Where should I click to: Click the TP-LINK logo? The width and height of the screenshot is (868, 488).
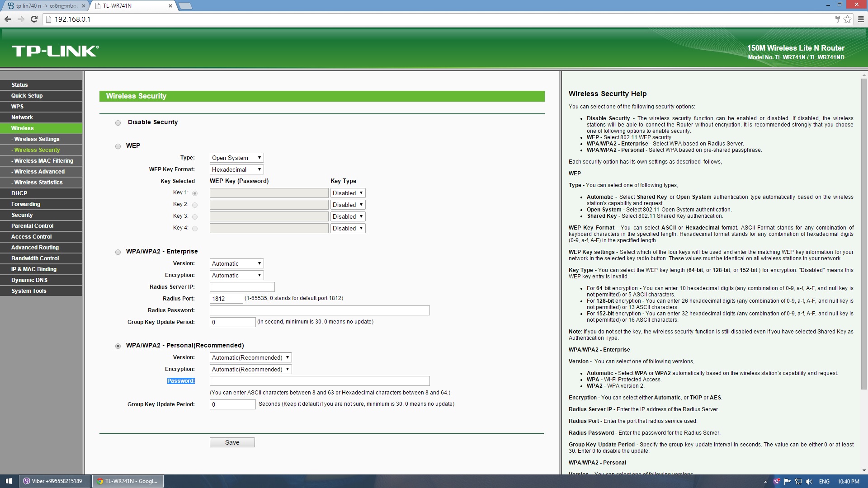pyautogui.click(x=55, y=51)
